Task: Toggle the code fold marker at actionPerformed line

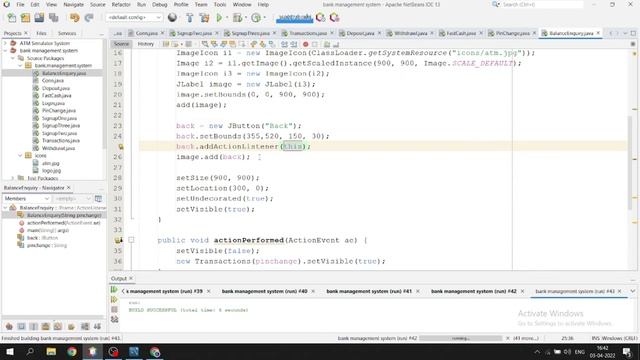Action: pyautogui.click(x=131, y=240)
